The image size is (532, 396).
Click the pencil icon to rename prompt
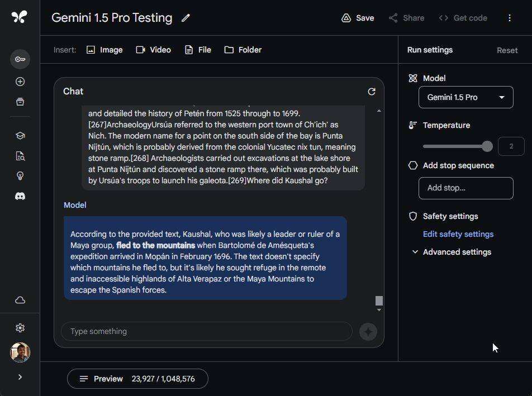click(186, 18)
